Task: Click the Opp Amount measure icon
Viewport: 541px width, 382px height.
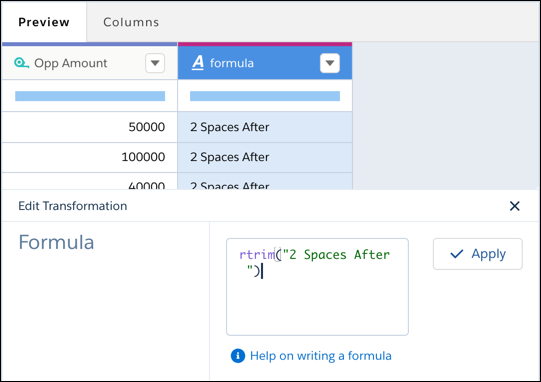Action: tap(21, 63)
